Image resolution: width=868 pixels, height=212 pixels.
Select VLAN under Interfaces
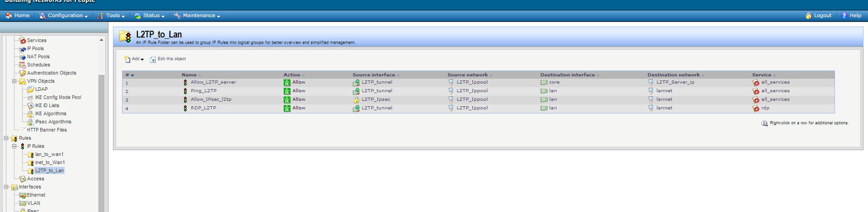point(33,203)
